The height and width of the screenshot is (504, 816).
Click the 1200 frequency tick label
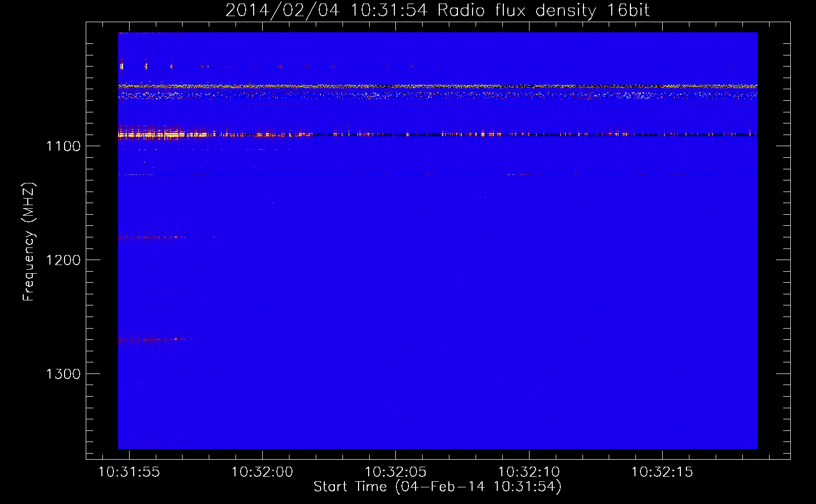(x=64, y=260)
